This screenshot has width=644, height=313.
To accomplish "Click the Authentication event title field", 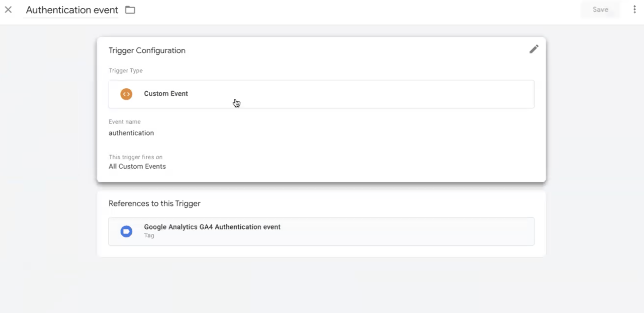I will pyautogui.click(x=72, y=10).
